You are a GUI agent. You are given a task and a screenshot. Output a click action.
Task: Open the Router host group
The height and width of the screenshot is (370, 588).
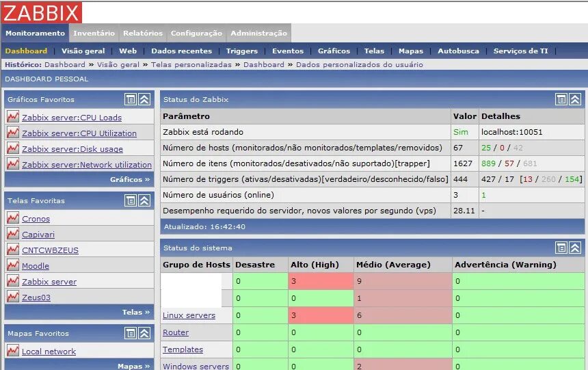click(176, 332)
